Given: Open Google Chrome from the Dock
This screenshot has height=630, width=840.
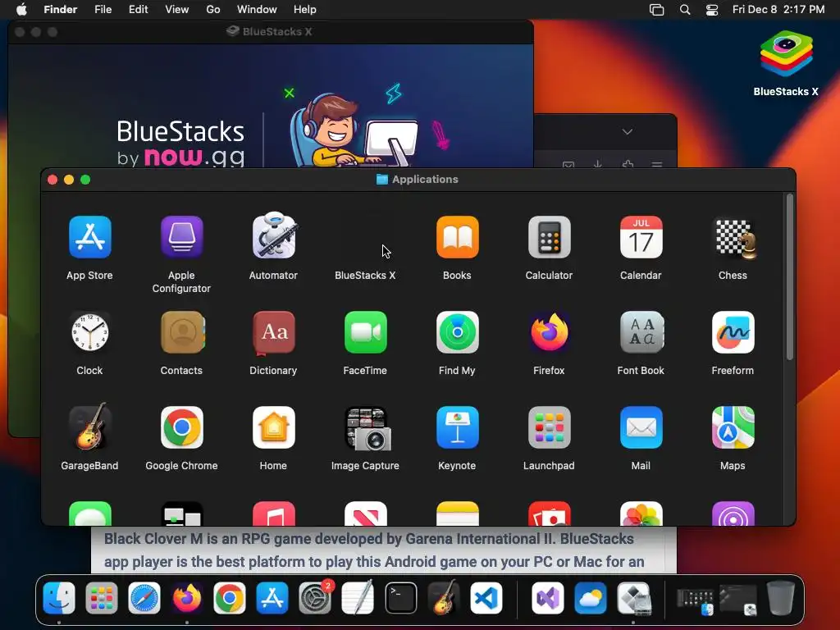Looking at the screenshot, I should (230, 598).
